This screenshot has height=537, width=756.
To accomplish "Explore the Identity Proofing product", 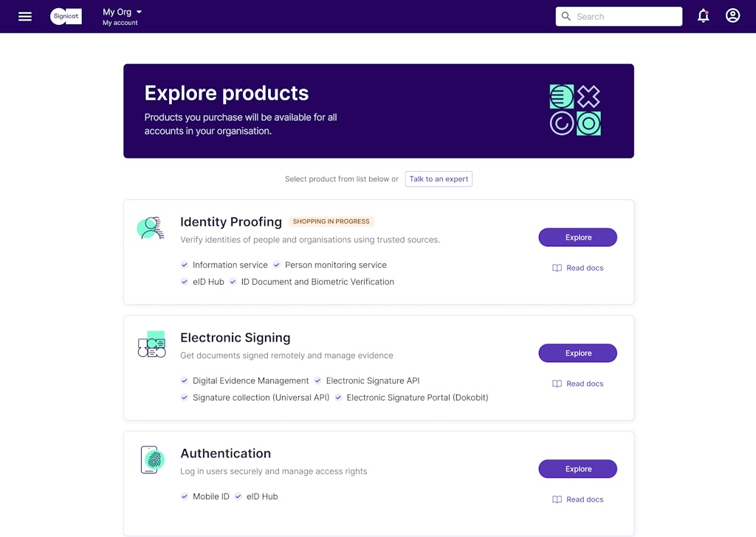I will (x=577, y=238).
